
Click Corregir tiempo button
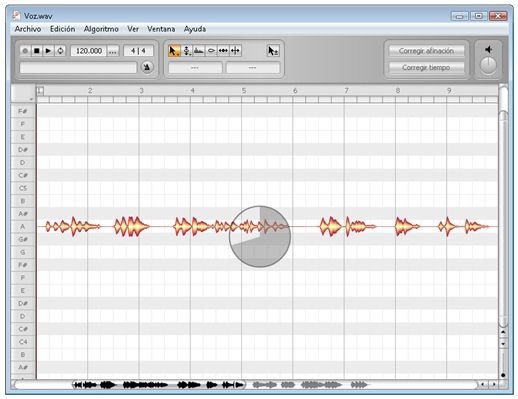click(426, 68)
